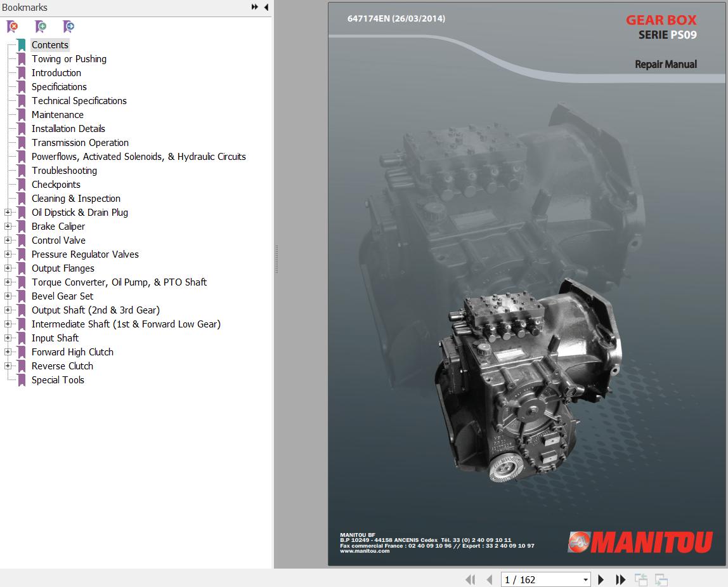Collapse the Bookmarks panel with the triangle
The width and height of the screenshot is (728, 587).
coord(266,7)
